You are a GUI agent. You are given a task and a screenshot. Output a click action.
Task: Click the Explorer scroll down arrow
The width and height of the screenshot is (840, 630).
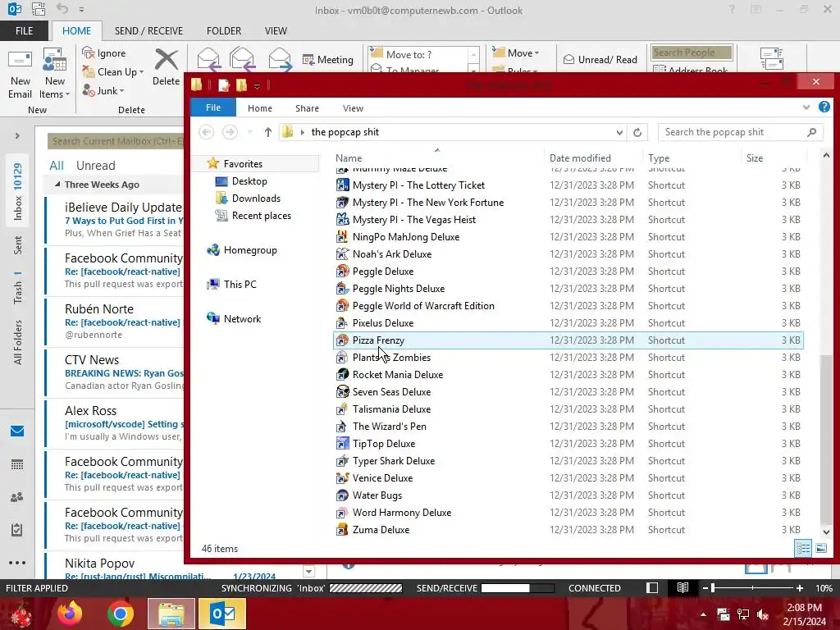coord(825,532)
